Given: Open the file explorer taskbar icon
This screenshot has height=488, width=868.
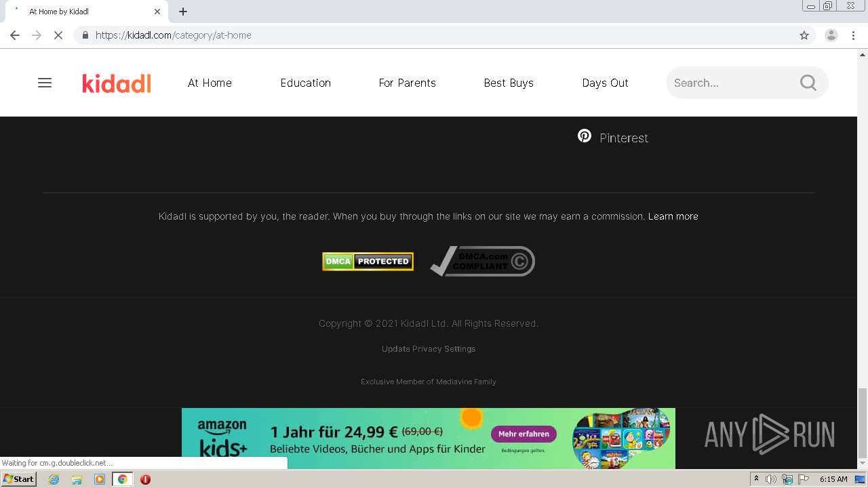Looking at the screenshot, I should point(77,479).
